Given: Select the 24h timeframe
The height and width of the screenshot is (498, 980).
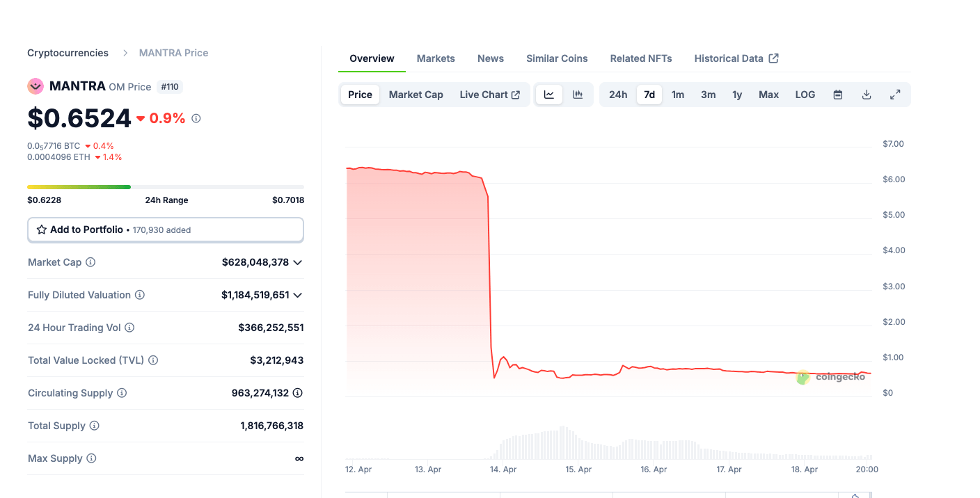Looking at the screenshot, I should tap(617, 94).
